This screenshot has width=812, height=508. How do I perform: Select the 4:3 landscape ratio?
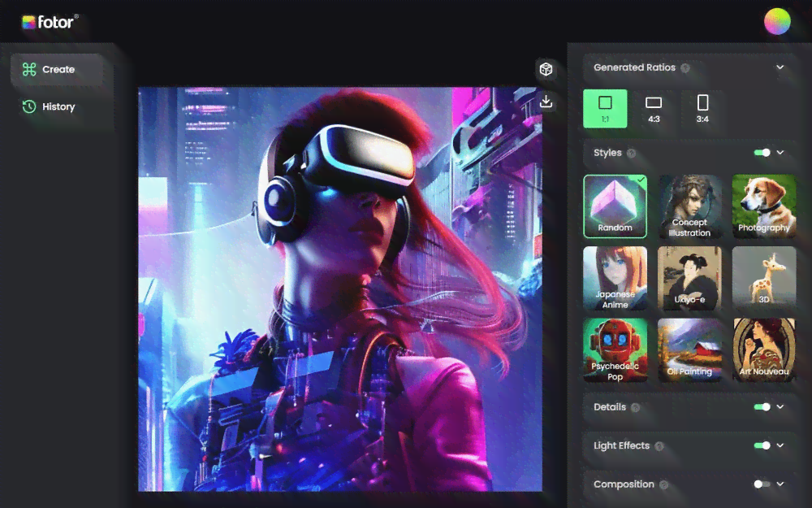(654, 108)
